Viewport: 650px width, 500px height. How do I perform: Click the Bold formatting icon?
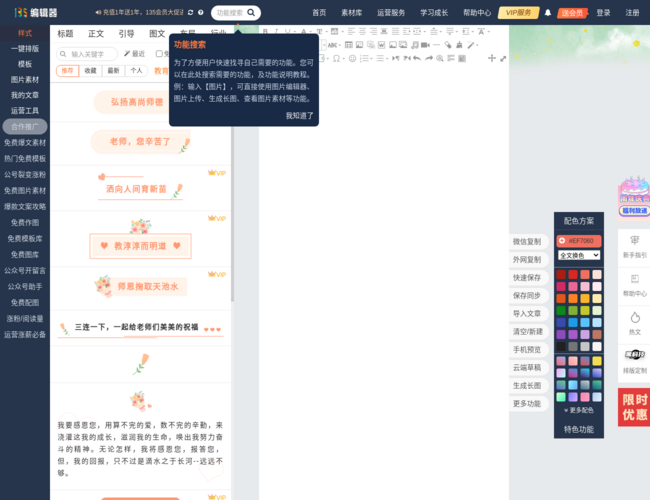tap(265, 32)
